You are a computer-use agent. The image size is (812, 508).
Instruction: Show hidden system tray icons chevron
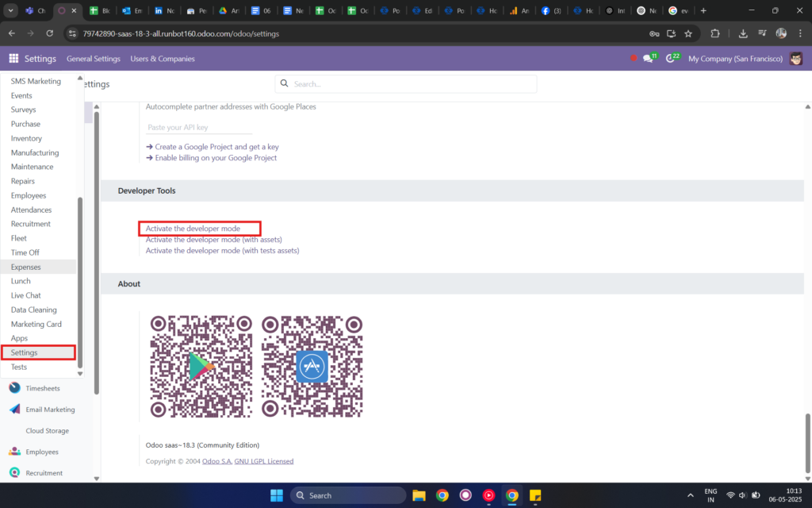(x=691, y=495)
